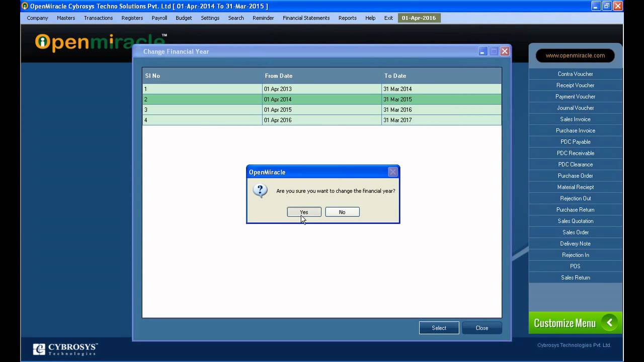This screenshot has width=644, height=362.
Task: Select row with From Date 01 Apr 2013
Action: click(322, 89)
